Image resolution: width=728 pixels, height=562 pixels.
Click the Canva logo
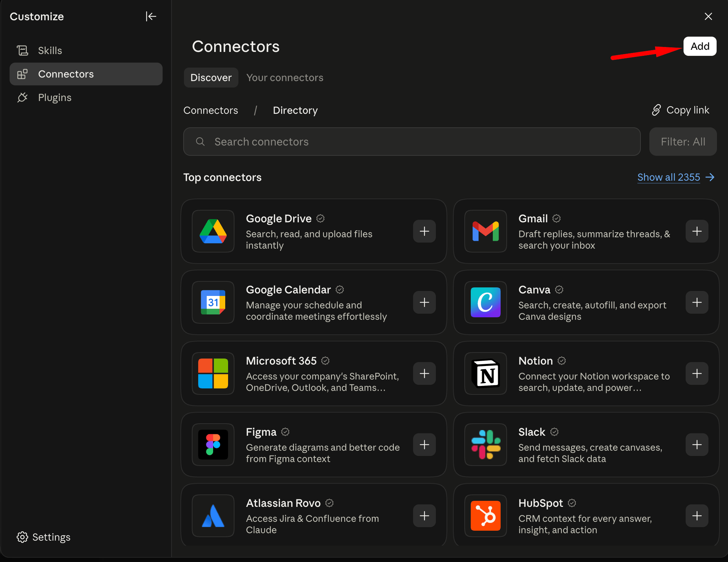[x=486, y=302]
